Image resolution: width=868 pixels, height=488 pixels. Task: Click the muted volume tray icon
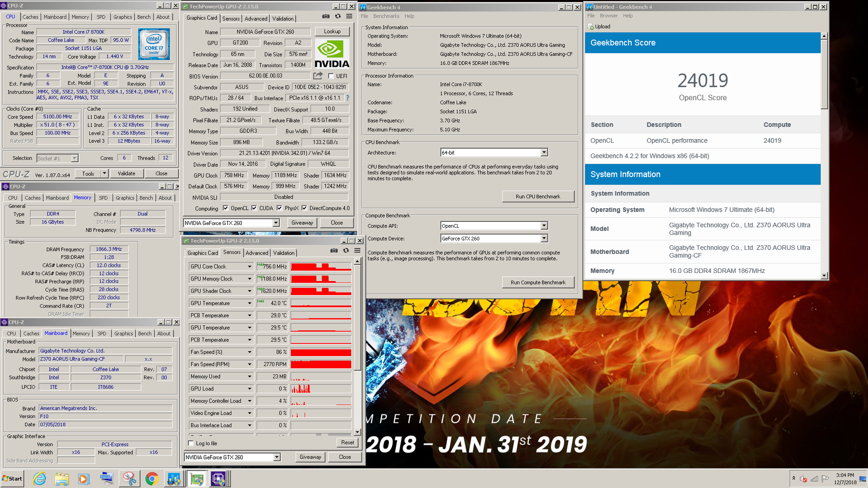pyautogui.click(x=803, y=479)
